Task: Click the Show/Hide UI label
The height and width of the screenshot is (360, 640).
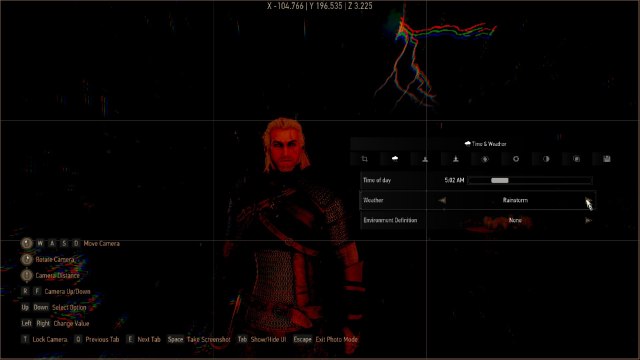Action: [269, 339]
